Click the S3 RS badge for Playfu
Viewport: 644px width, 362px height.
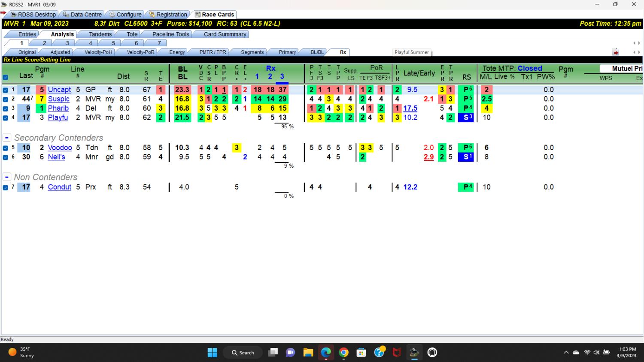[x=466, y=118]
